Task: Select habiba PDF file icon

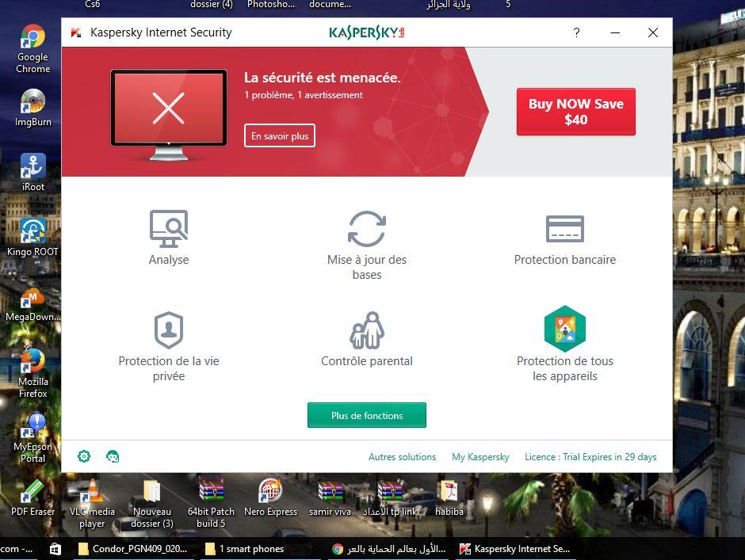Action: click(x=449, y=497)
